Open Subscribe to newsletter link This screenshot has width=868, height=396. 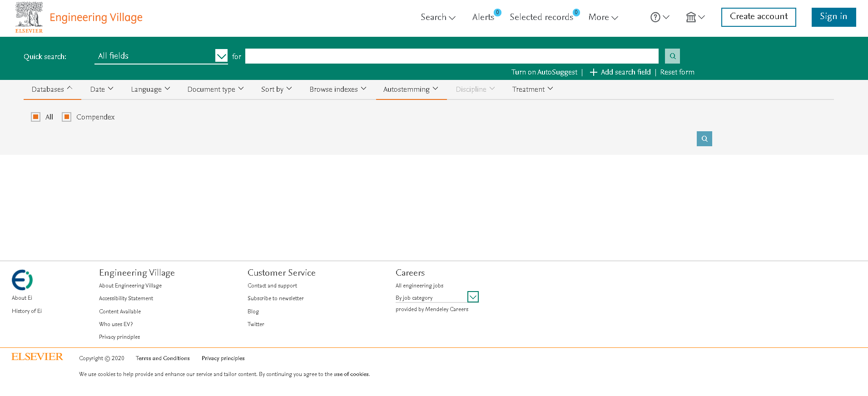[x=275, y=298]
